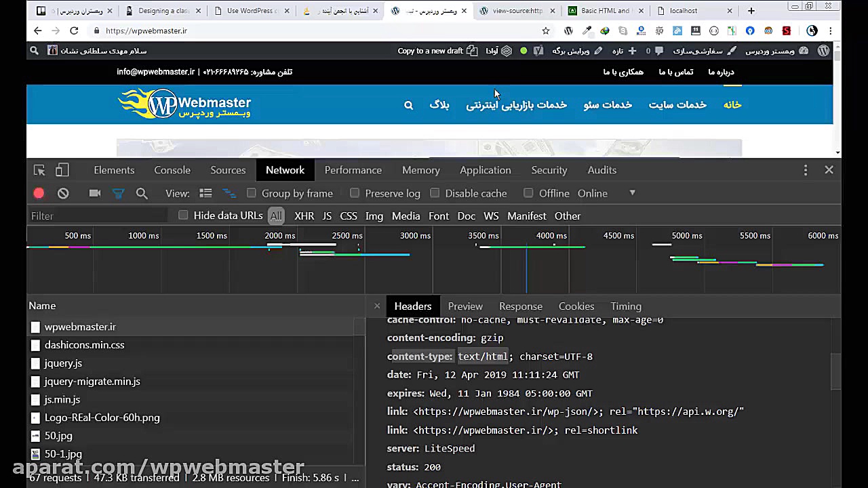The width and height of the screenshot is (868, 488).
Task: Click the record network log button
Action: pyautogui.click(x=39, y=193)
